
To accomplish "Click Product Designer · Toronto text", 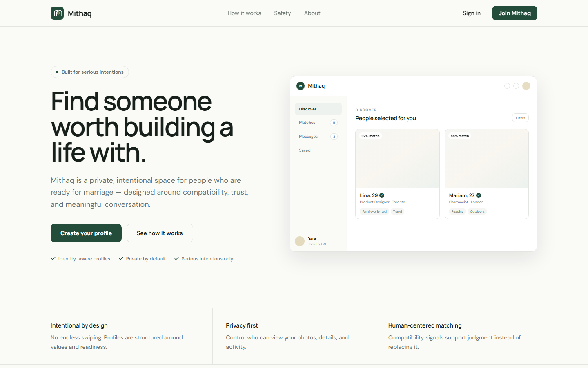I will pyautogui.click(x=383, y=202).
